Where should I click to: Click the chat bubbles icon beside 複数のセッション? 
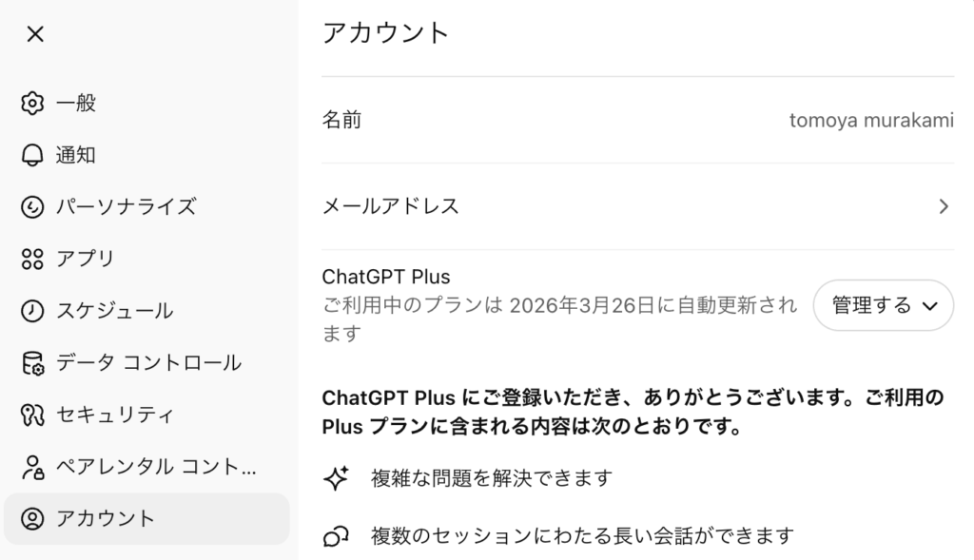pyautogui.click(x=336, y=536)
